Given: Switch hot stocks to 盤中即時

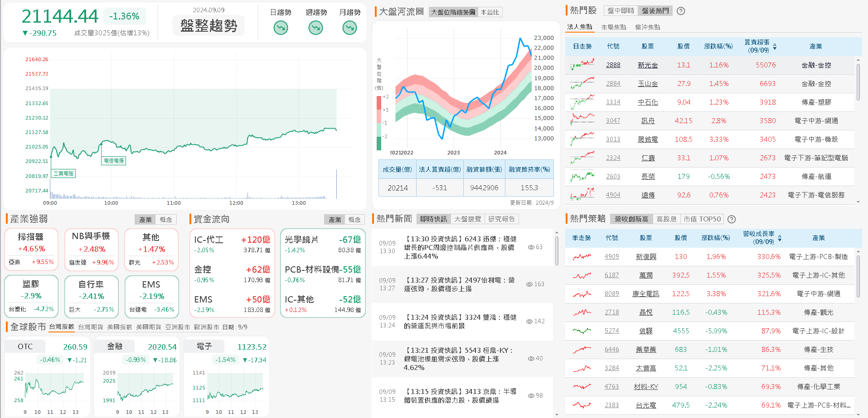Looking at the screenshot, I should pyautogui.click(x=621, y=11).
